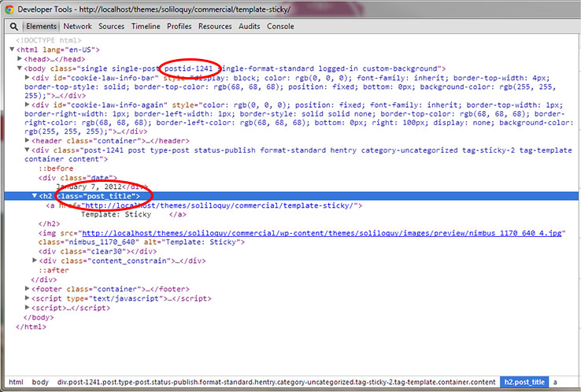581x392 pixels.
Task: Collapse the h2 post_title node
Action: click(x=35, y=196)
